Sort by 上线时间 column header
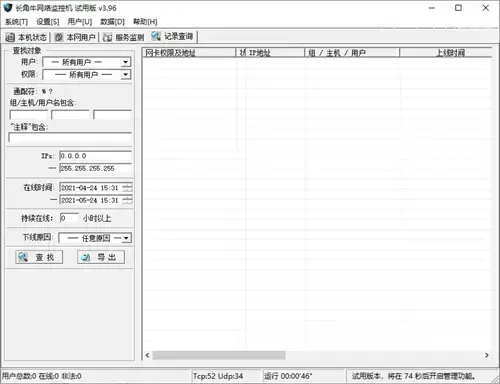Image resolution: width=500 pixels, height=384 pixels. (x=446, y=53)
